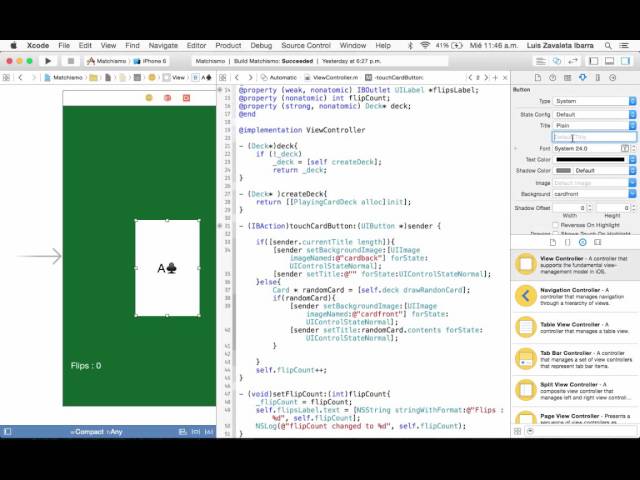Screen dimensions: 640x480
Task: Open the Size inspector
Action: coord(598,78)
